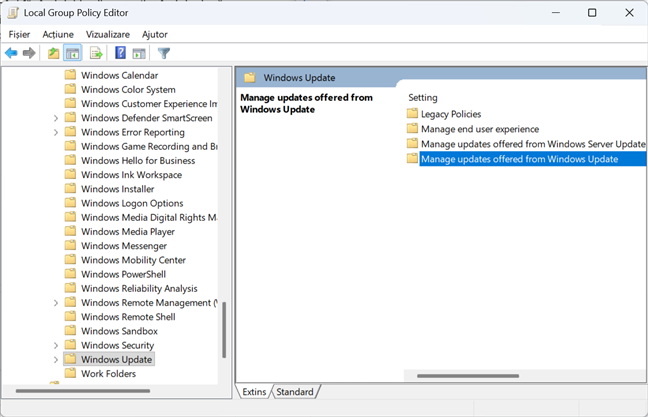Viewport: 648px width, 417px height.
Task: Maximize the Group Policy Editor window
Action: (592, 13)
